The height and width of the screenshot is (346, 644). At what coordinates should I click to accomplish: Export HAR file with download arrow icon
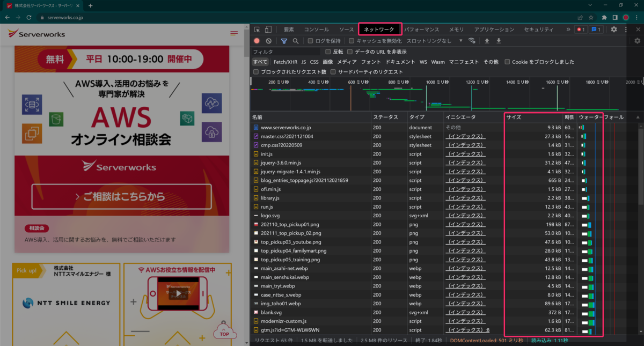pyautogui.click(x=499, y=41)
